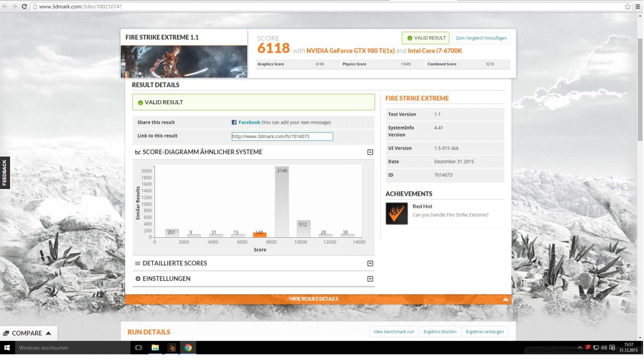Click the gear icon beside EINSTELLUNGEN
Viewport: 644px width, 362px height.
click(x=138, y=279)
